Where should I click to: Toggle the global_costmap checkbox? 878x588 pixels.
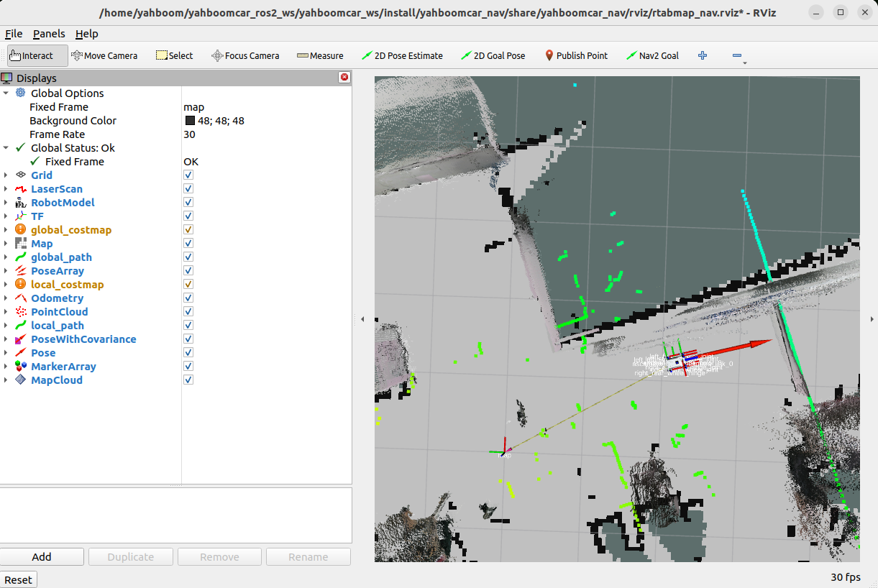coord(188,230)
